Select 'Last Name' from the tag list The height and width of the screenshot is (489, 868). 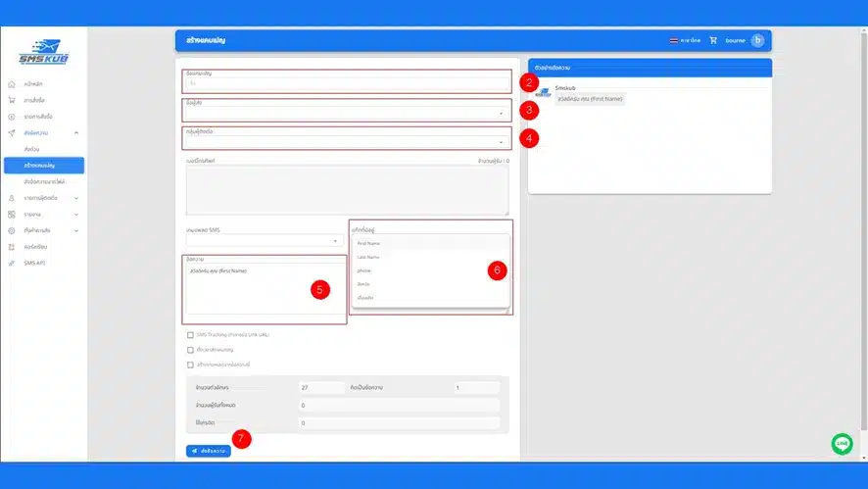click(368, 256)
